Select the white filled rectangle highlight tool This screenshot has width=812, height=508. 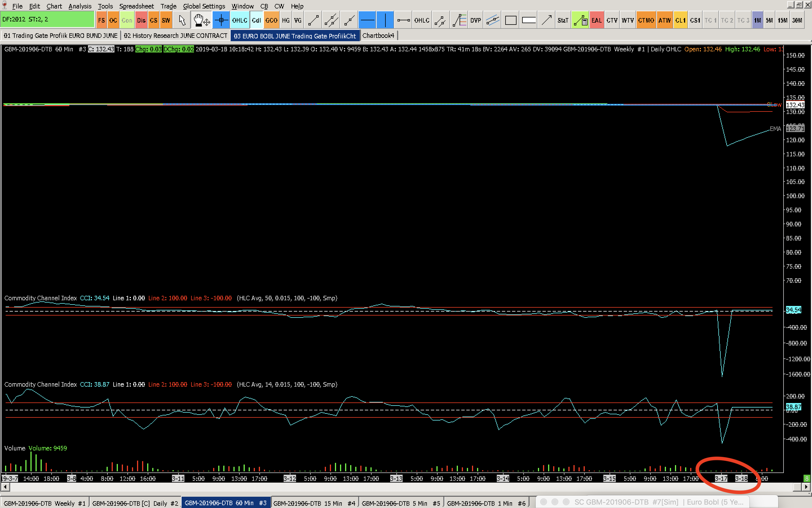tap(528, 20)
